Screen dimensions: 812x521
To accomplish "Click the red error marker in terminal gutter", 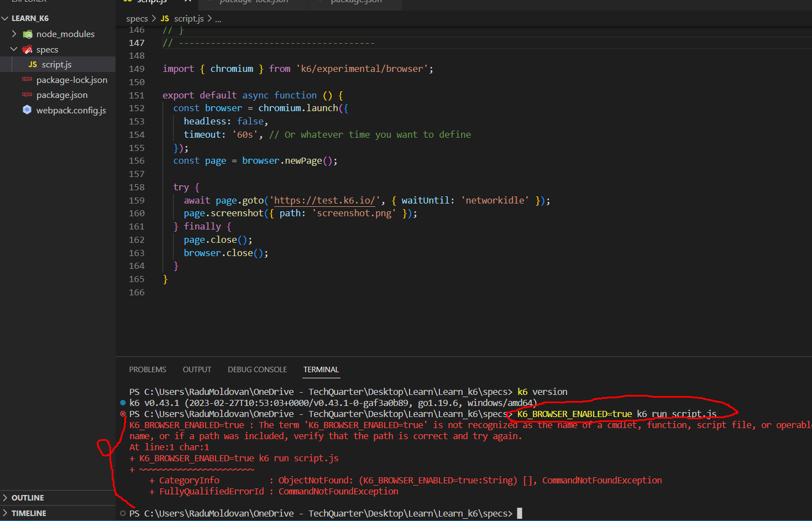I will [x=123, y=414].
